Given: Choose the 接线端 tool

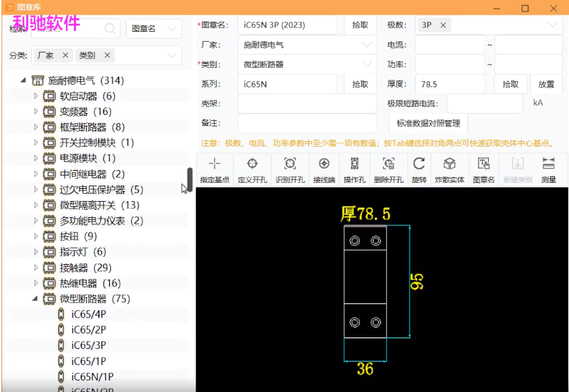Looking at the screenshot, I should (x=324, y=169).
